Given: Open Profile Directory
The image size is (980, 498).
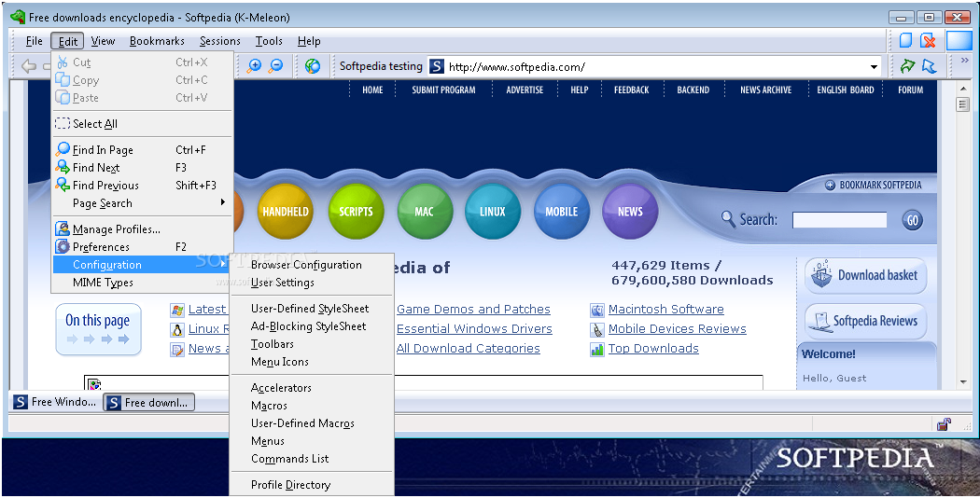Looking at the screenshot, I should 312,485.
